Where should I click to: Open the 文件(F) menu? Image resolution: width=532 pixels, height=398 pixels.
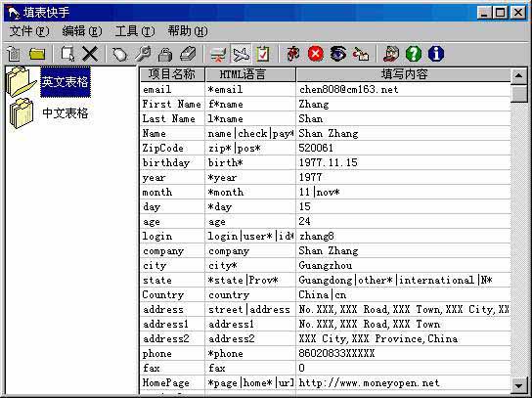click(x=29, y=31)
